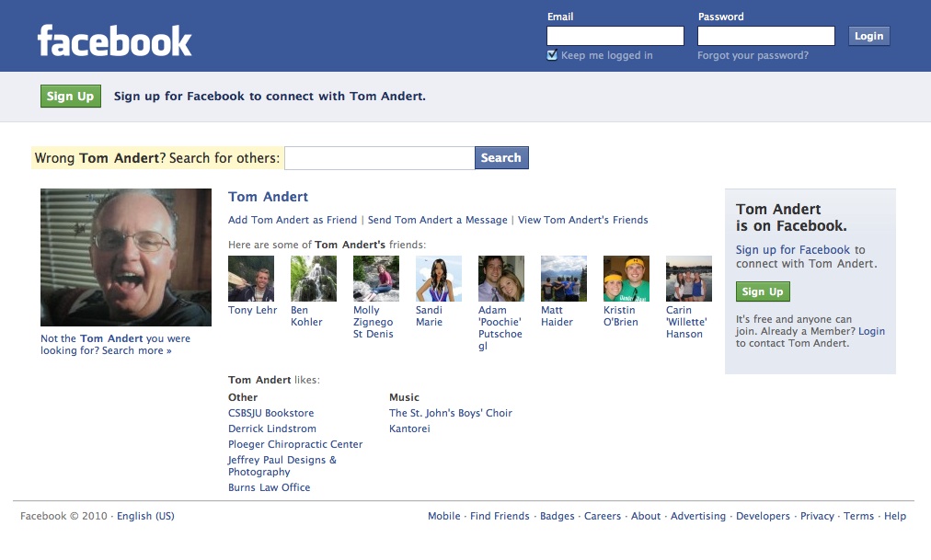Image resolution: width=931 pixels, height=560 pixels.
Task: Click the green Sign Up button in banner
Action: [x=71, y=97]
